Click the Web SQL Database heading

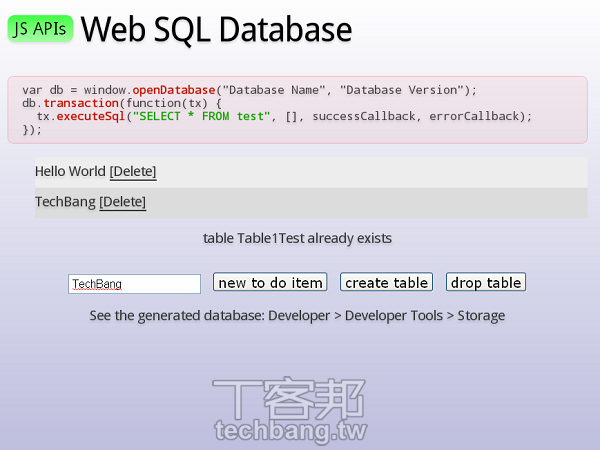coord(216,30)
